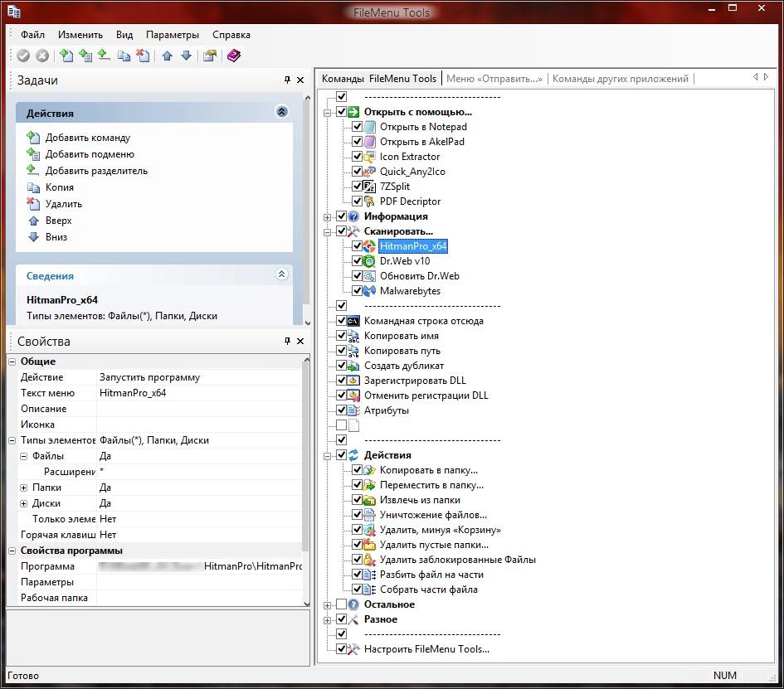Click the Параметры property value field
Viewport: 784px width, 689px height.
pyautogui.click(x=199, y=581)
